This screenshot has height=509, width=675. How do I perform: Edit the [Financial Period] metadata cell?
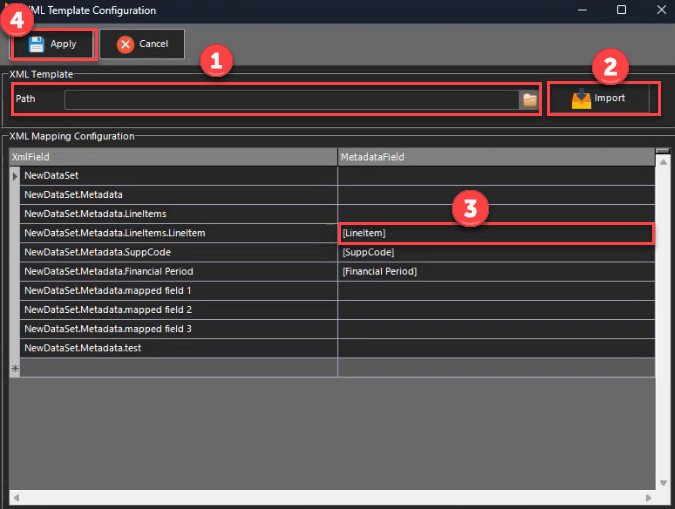[x=495, y=271]
